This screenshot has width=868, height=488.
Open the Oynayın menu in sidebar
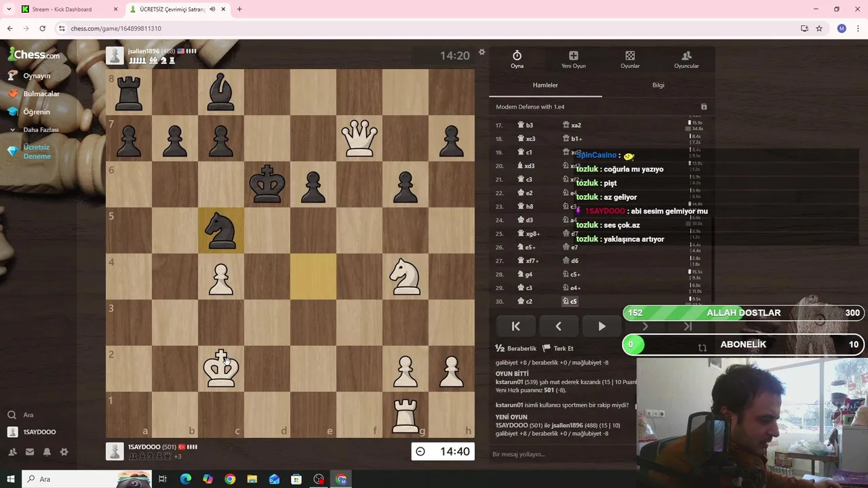pyautogui.click(x=37, y=76)
